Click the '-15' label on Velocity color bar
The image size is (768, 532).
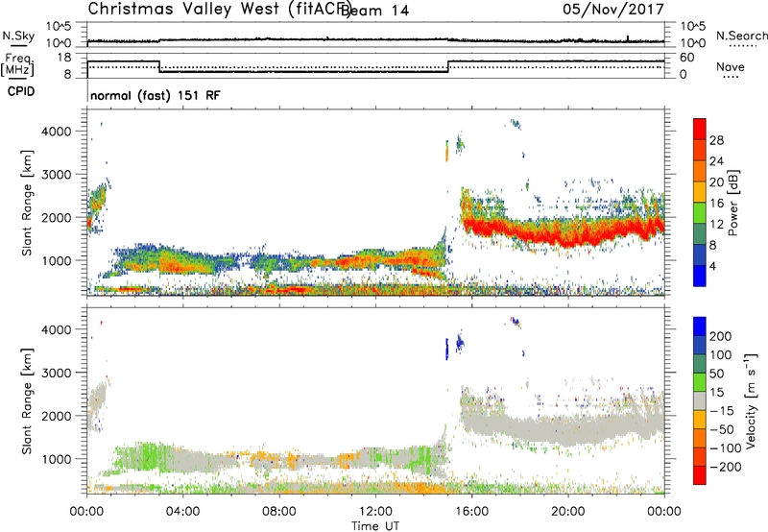(722, 410)
